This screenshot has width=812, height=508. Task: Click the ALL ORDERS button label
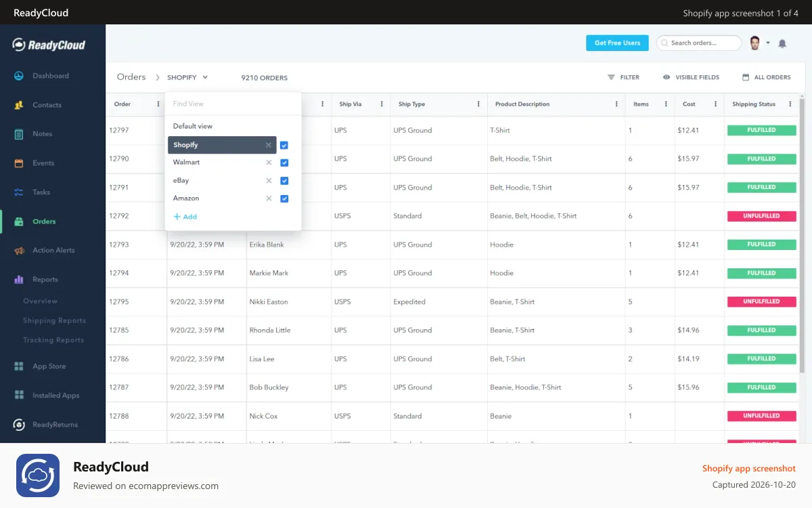[x=773, y=77]
